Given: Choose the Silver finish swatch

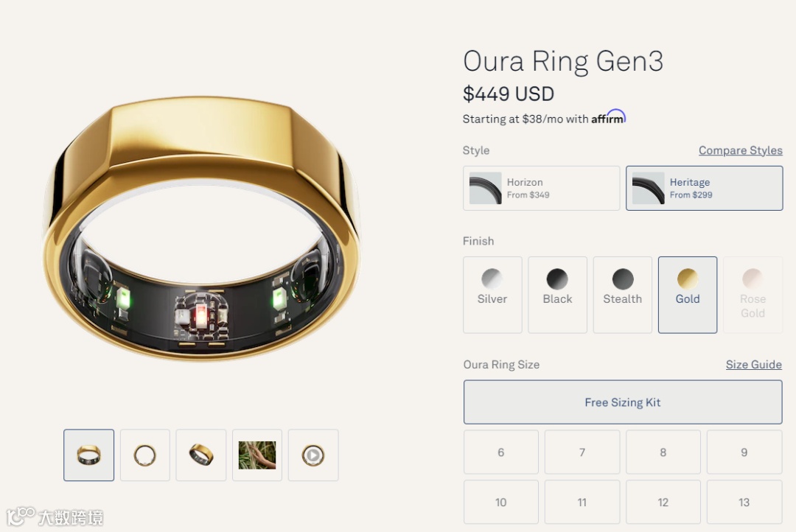Looking at the screenshot, I should click(492, 295).
